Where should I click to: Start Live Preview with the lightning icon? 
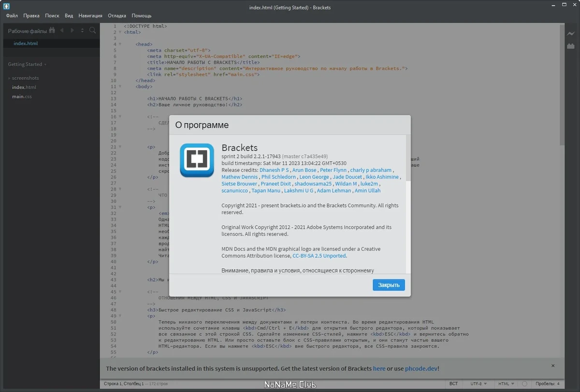pos(571,34)
